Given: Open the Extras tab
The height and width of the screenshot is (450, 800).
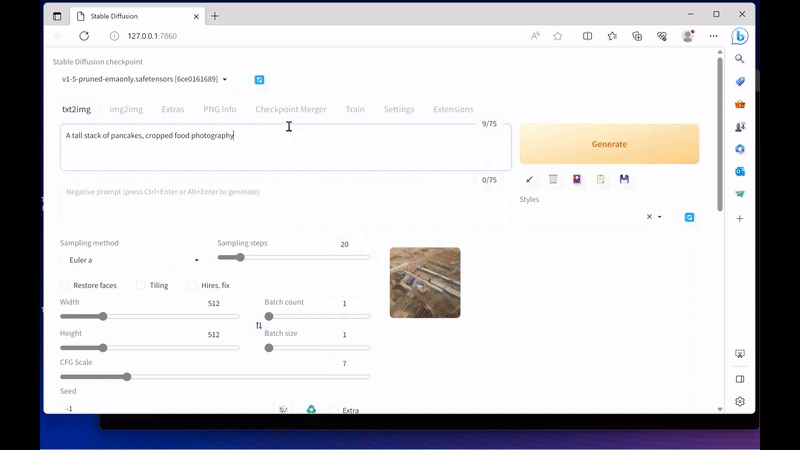Looking at the screenshot, I should pyautogui.click(x=173, y=109).
